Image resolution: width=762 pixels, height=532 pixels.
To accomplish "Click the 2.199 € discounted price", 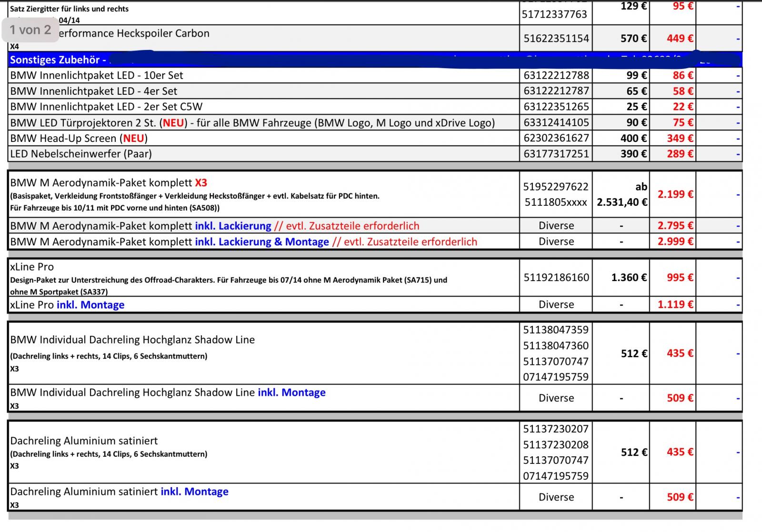I will (x=675, y=194).
